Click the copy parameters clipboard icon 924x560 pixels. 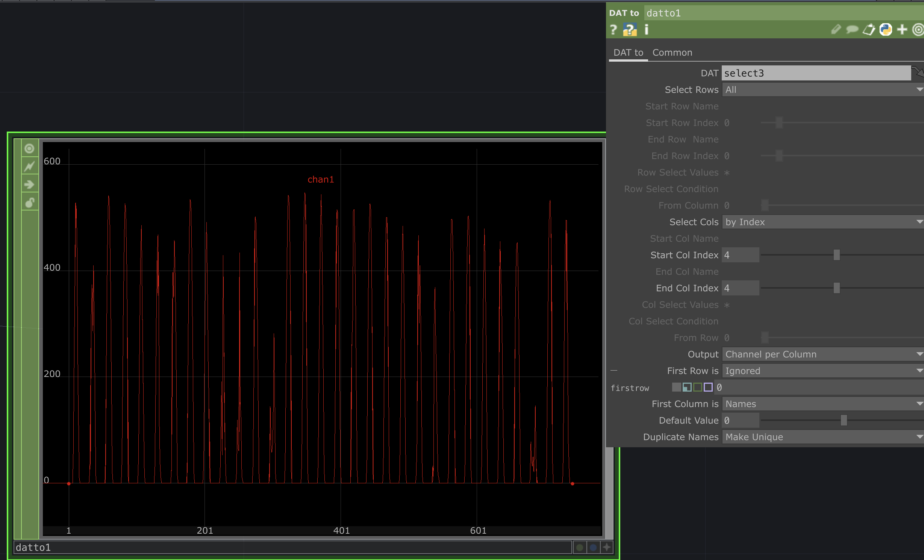pyautogui.click(x=869, y=29)
